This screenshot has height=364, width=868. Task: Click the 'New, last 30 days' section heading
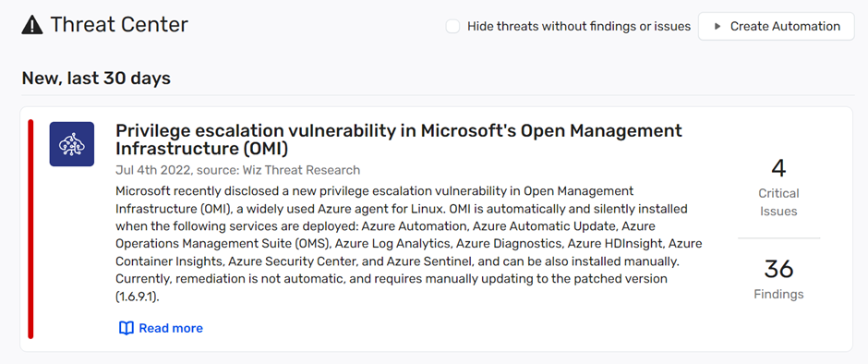96,79
